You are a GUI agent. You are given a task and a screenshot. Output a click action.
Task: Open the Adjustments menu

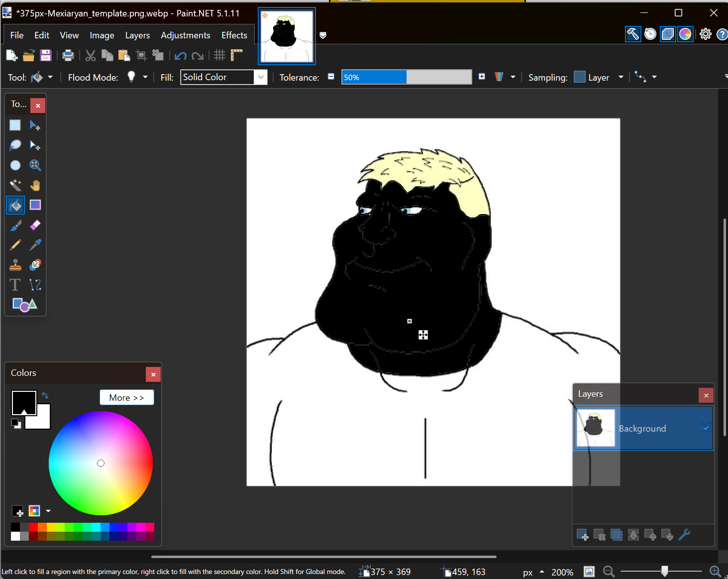[185, 35]
